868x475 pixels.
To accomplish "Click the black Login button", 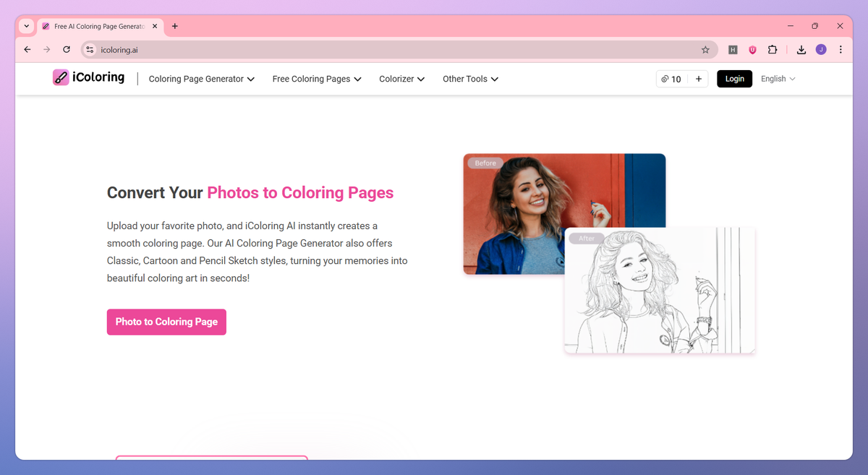I will click(734, 79).
